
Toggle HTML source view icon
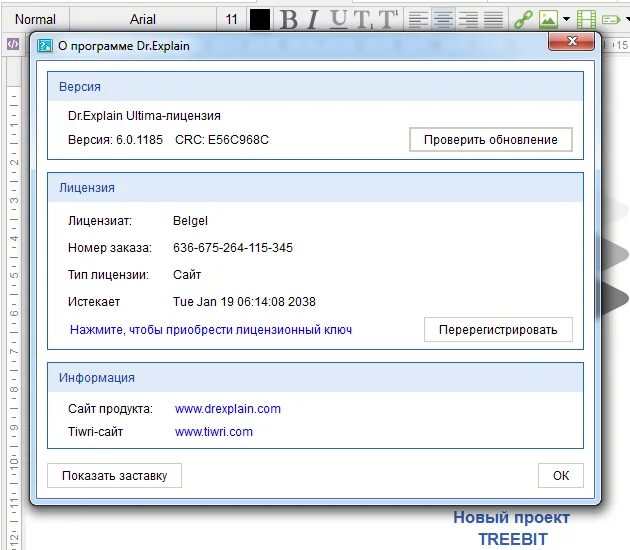pyautogui.click(x=13, y=44)
